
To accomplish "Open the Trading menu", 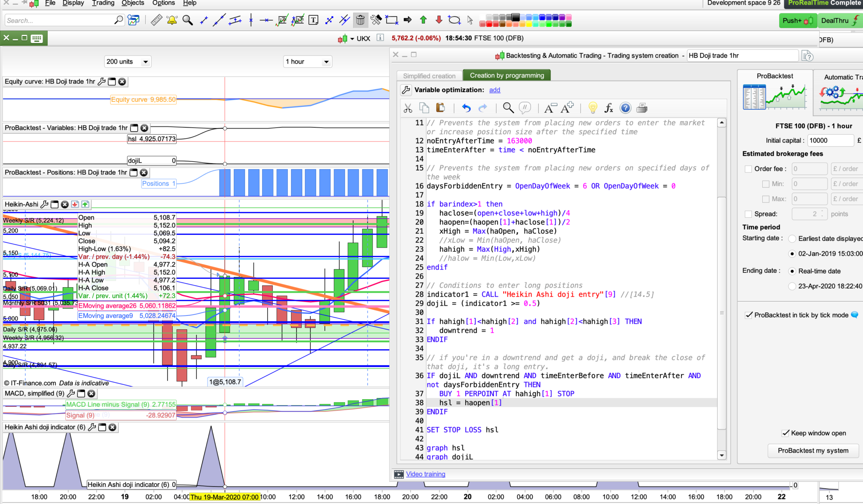I will click(103, 3).
